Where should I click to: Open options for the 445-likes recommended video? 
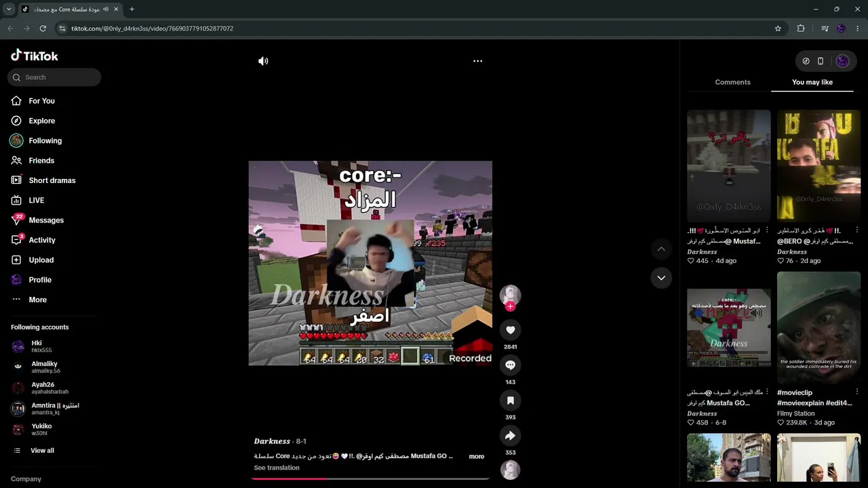tap(767, 230)
